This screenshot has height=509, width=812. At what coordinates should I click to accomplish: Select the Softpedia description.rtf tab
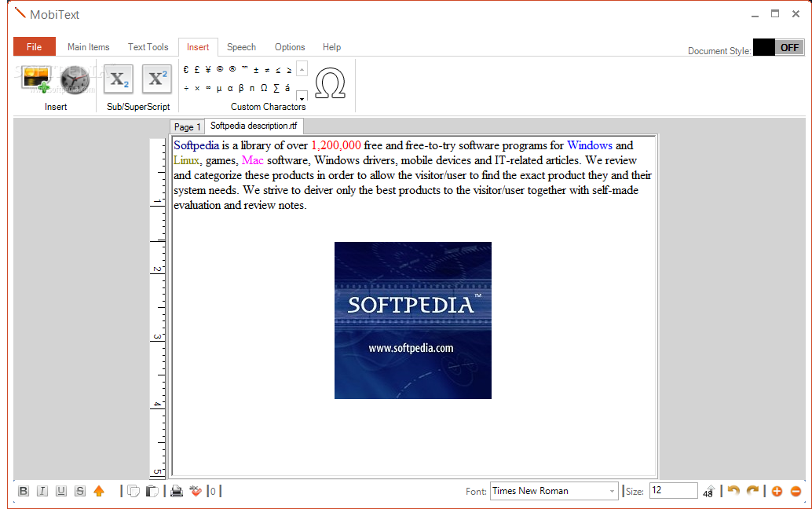point(254,126)
